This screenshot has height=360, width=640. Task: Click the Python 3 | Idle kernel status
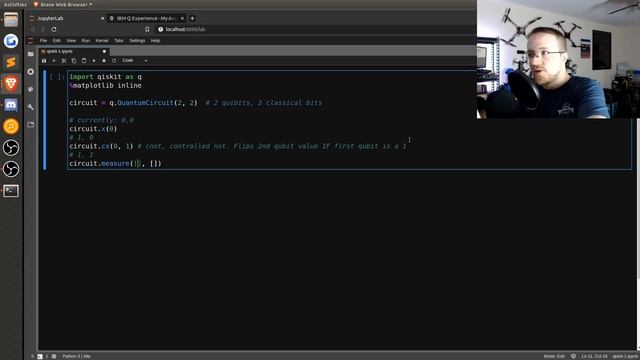[76, 356]
